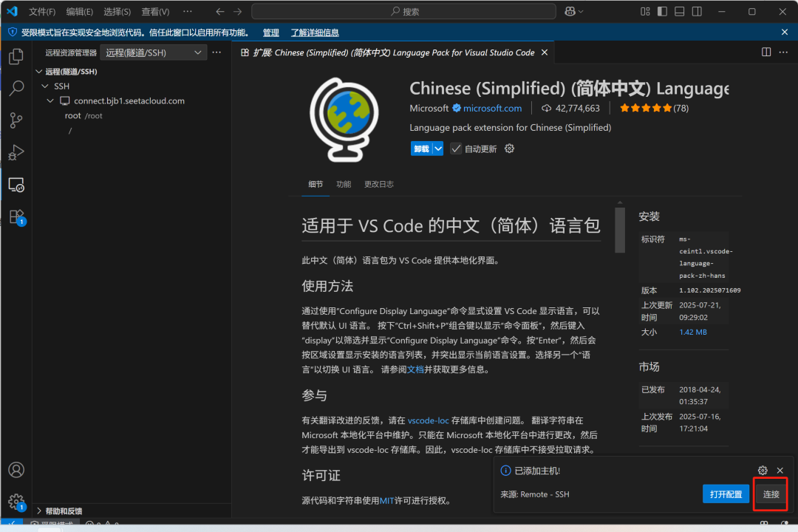Select the Chinese Language Pack editor tab
Viewport: 798px width, 532px height.
[394, 52]
